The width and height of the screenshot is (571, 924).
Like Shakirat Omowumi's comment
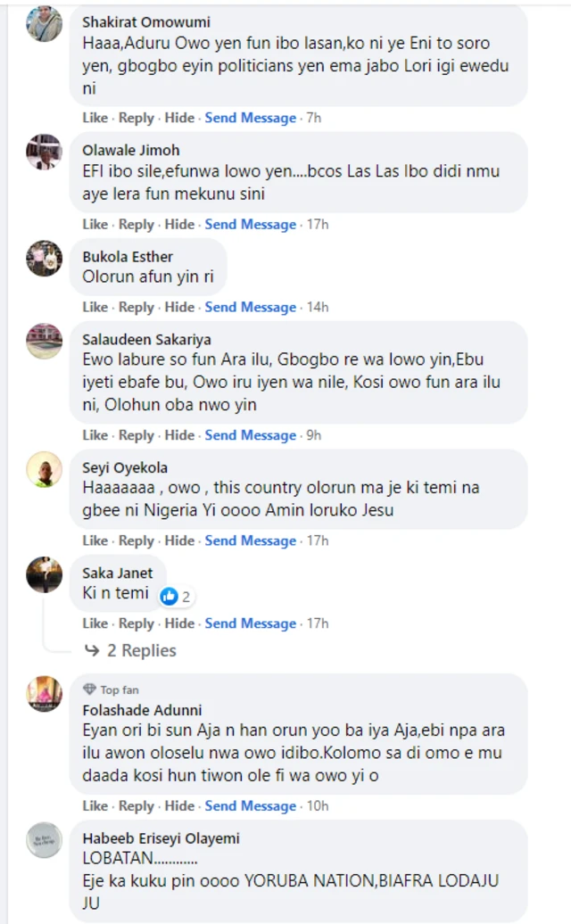95,118
